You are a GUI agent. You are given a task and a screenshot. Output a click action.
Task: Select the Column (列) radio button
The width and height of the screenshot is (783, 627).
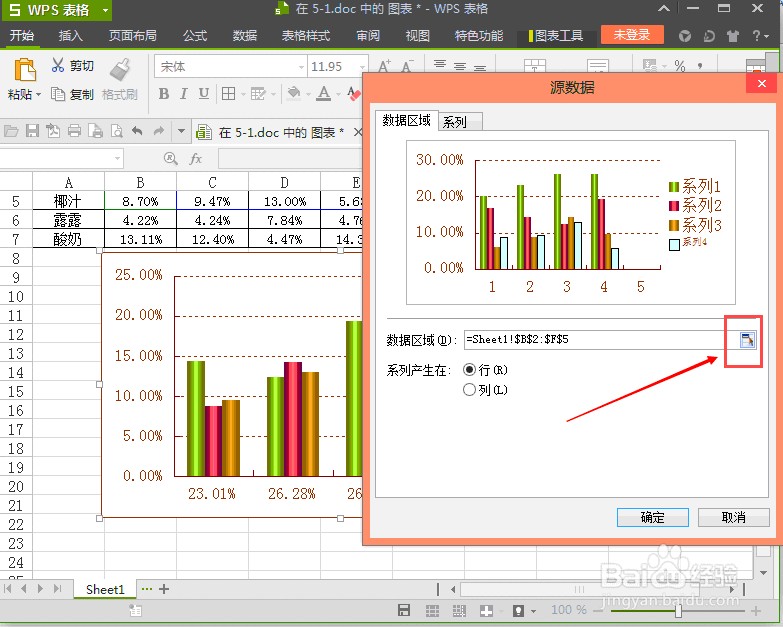tap(469, 389)
